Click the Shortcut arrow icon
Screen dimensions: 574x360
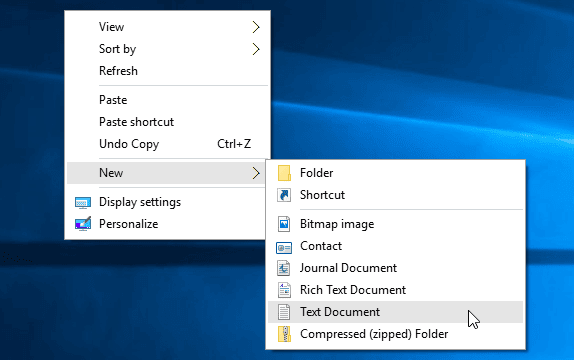(284, 195)
